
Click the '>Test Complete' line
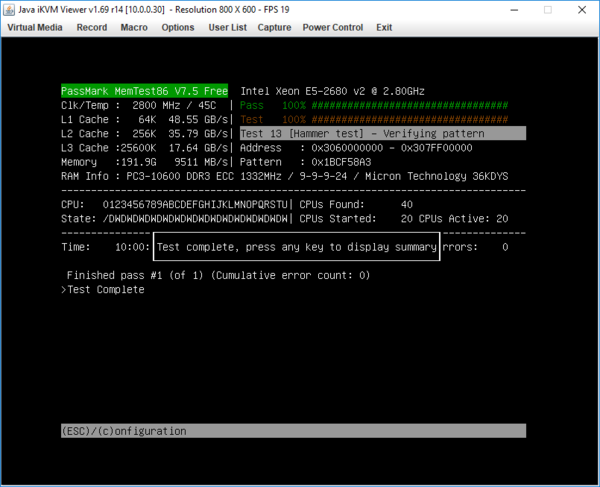(x=103, y=289)
